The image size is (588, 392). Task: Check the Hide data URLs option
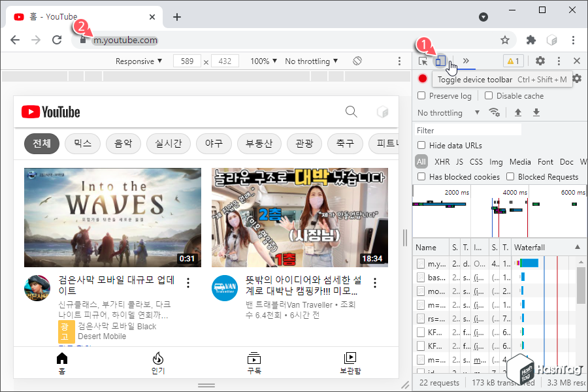421,145
